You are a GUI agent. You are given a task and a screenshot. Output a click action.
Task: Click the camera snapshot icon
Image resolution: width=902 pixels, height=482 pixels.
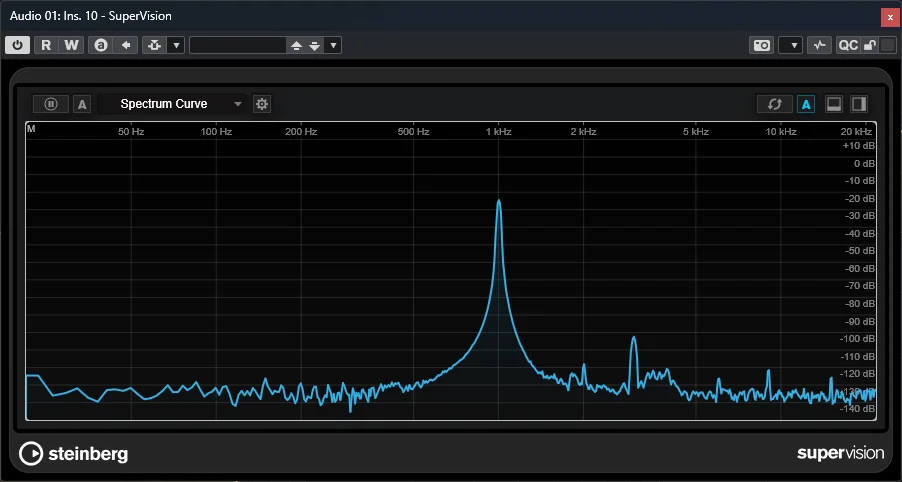pyautogui.click(x=762, y=45)
